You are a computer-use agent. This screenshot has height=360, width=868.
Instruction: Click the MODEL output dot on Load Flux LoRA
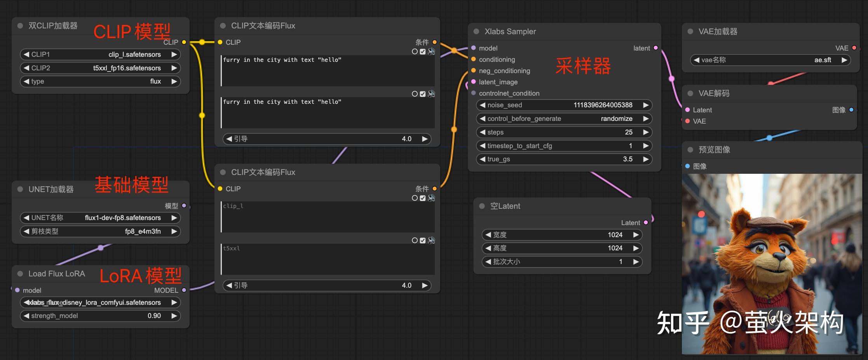coord(184,290)
